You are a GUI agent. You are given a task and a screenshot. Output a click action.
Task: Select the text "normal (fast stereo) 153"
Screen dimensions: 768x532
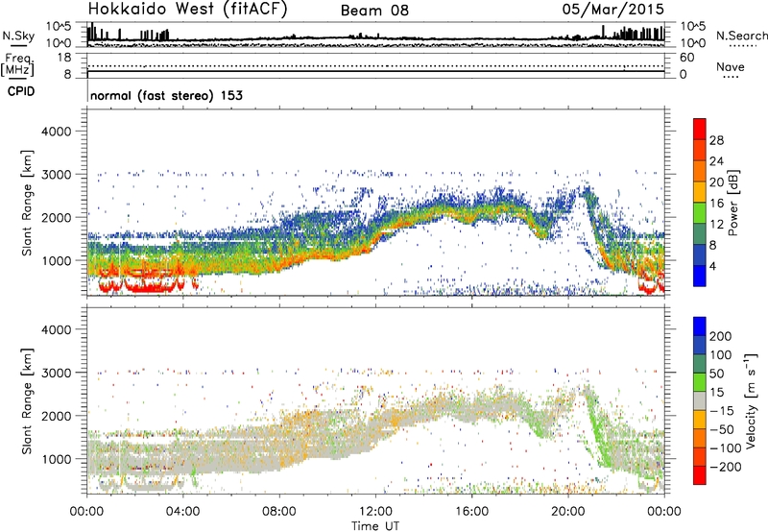pos(166,95)
